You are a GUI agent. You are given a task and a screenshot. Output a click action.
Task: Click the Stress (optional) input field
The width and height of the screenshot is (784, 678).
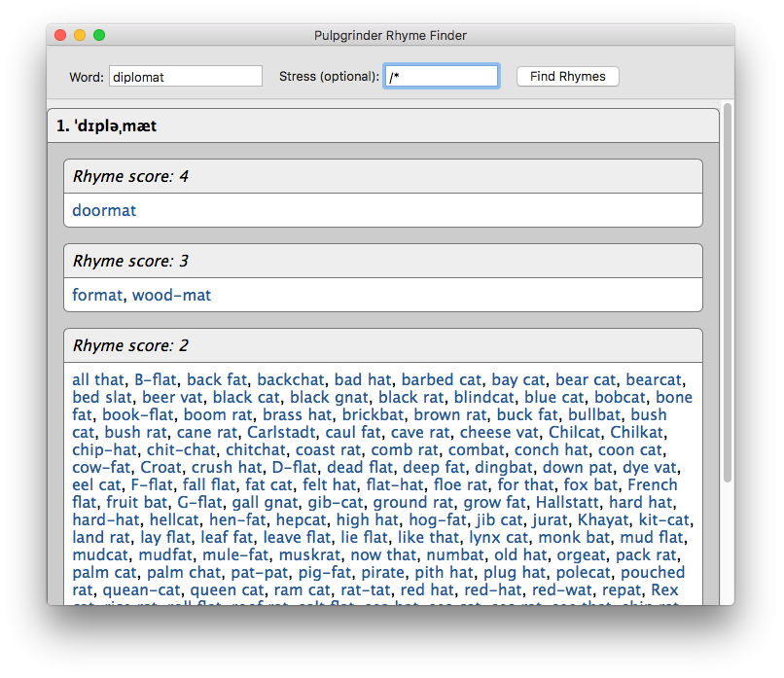442,77
